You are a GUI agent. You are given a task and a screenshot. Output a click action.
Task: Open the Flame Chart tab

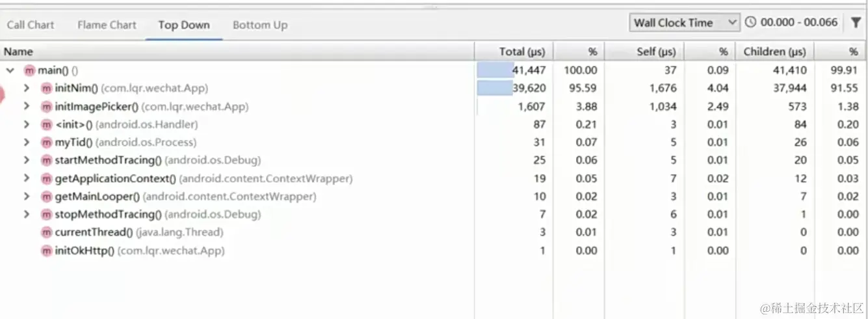(x=107, y=25)
